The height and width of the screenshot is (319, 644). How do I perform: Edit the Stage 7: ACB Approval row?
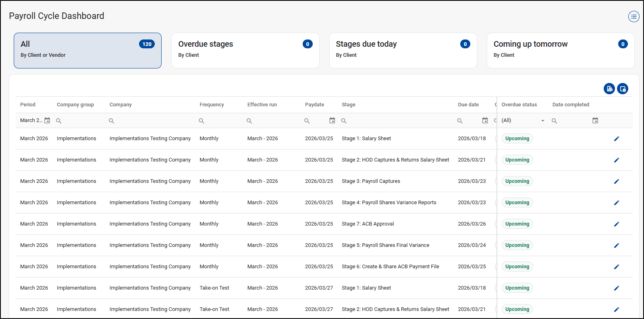616,224
